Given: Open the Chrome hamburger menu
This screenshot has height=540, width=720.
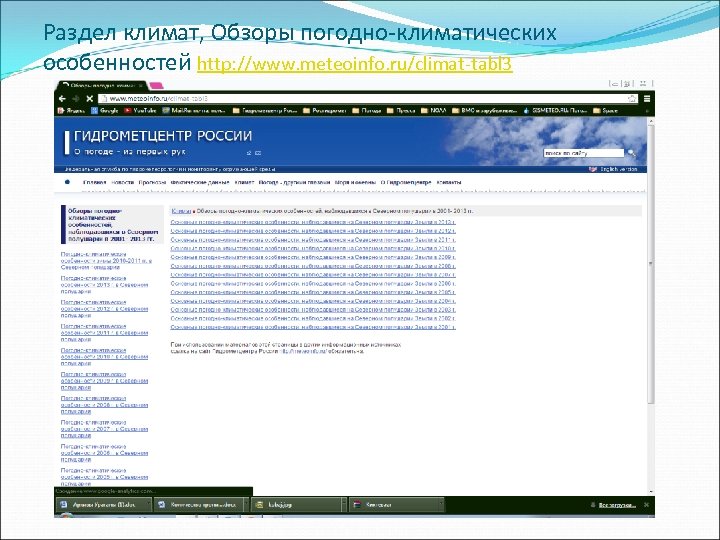Looking at the screenshot, I should tap(647, 99).
